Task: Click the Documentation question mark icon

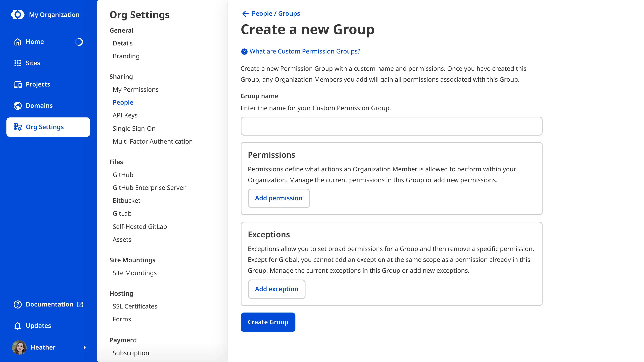Action: coord(18,304)
